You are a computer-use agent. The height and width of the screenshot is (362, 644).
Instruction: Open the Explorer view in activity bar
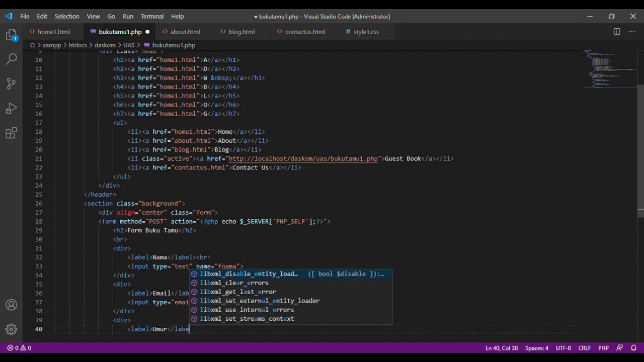[11, 35]
